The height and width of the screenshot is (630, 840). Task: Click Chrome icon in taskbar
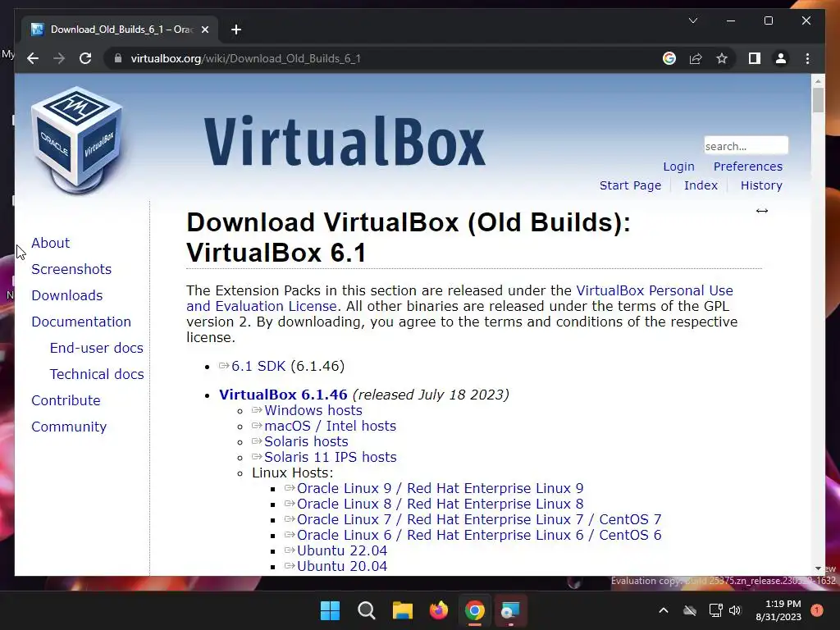pyautogui.click(x=475, y=610)
